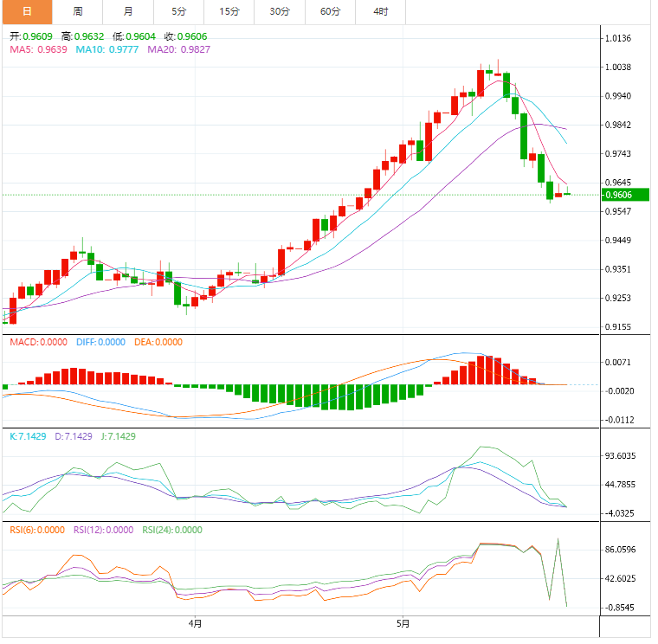
Task: Click the 93.6035 KDJ axis label
Action: pos(620,456)
